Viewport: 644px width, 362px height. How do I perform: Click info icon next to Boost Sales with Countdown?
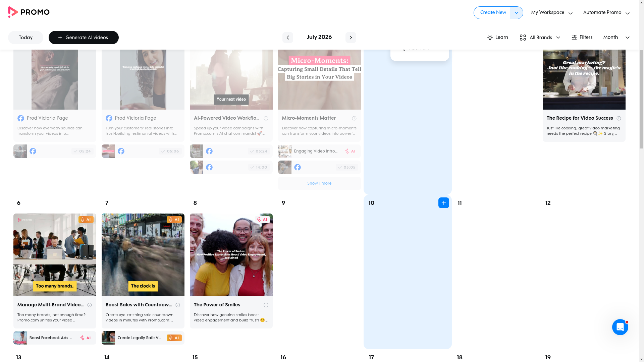click(178, 305)
